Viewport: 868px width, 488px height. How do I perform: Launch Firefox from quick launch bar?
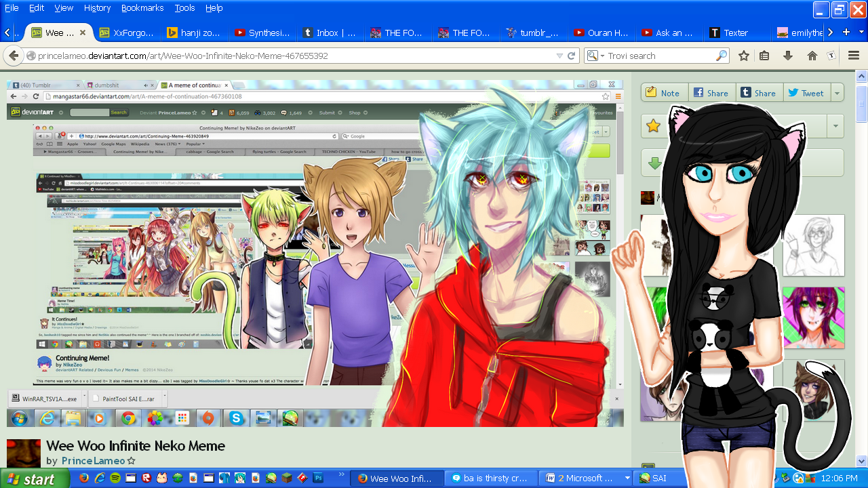tap(84, 479)
